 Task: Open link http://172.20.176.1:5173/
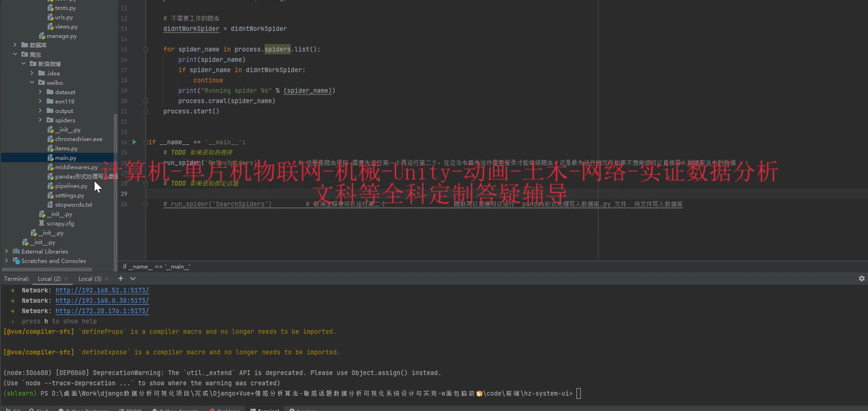coord(102,311)
